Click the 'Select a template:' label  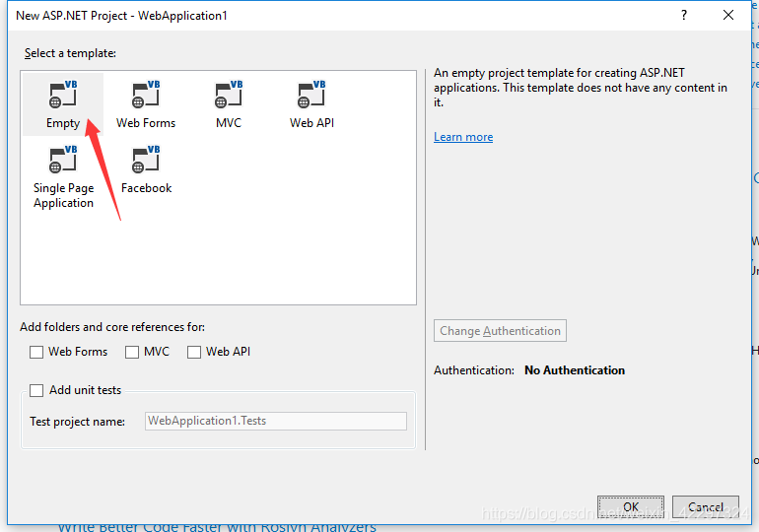pos(70,53)
